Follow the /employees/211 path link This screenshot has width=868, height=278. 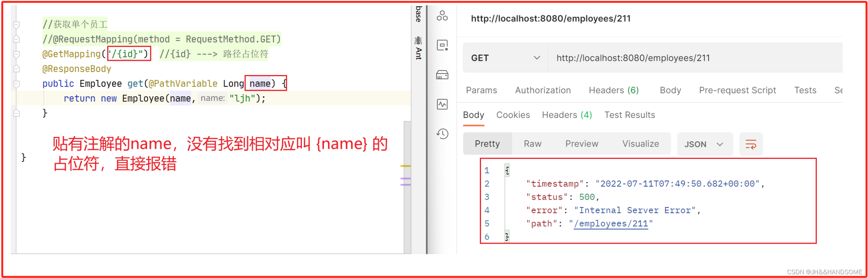(x=611, y=224)
